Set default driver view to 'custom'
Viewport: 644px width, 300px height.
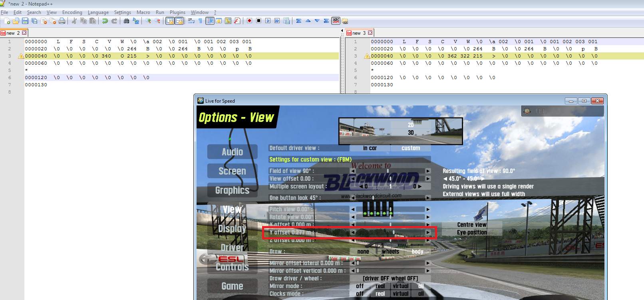pyautogui.click(x=411, y=148)
